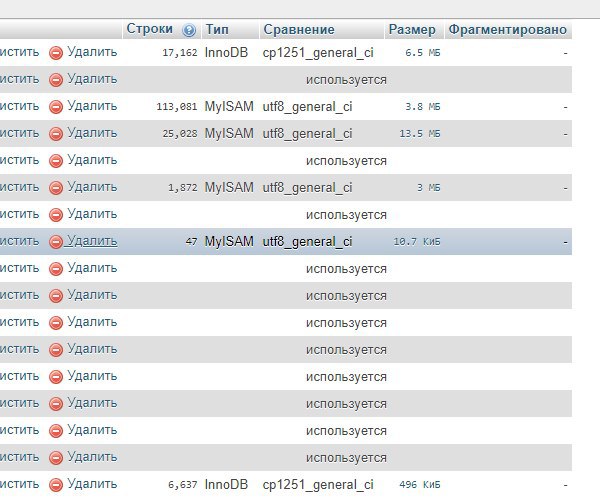Click utf8_general_ci collation in 25,028 row

307,134
